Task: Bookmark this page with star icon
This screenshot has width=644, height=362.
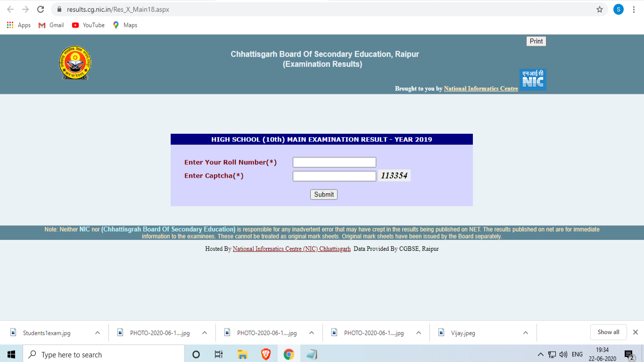Action: 600,9
